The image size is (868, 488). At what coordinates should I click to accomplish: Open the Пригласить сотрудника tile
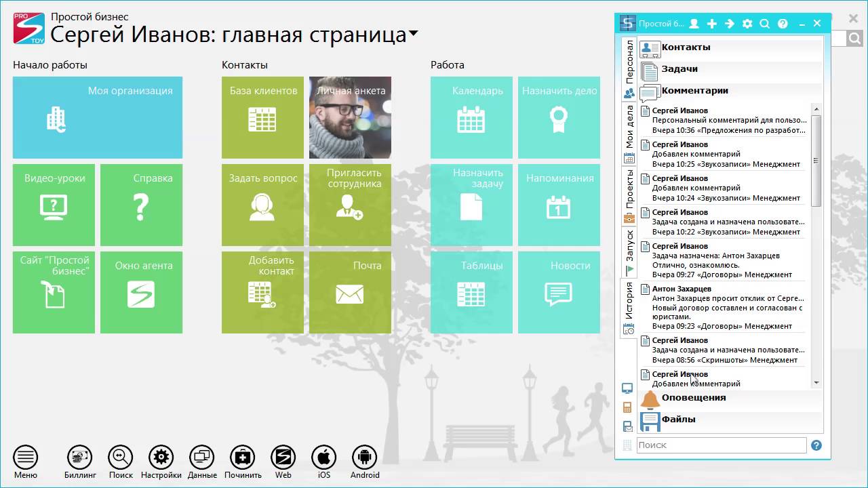pos(350,205)
